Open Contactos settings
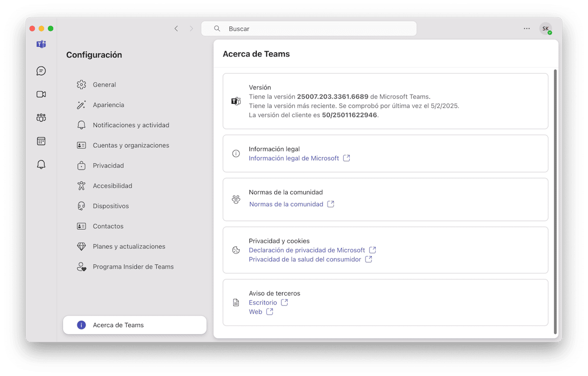Image resolution: width=588 pixels, height=376 pixels. (135, 226)
